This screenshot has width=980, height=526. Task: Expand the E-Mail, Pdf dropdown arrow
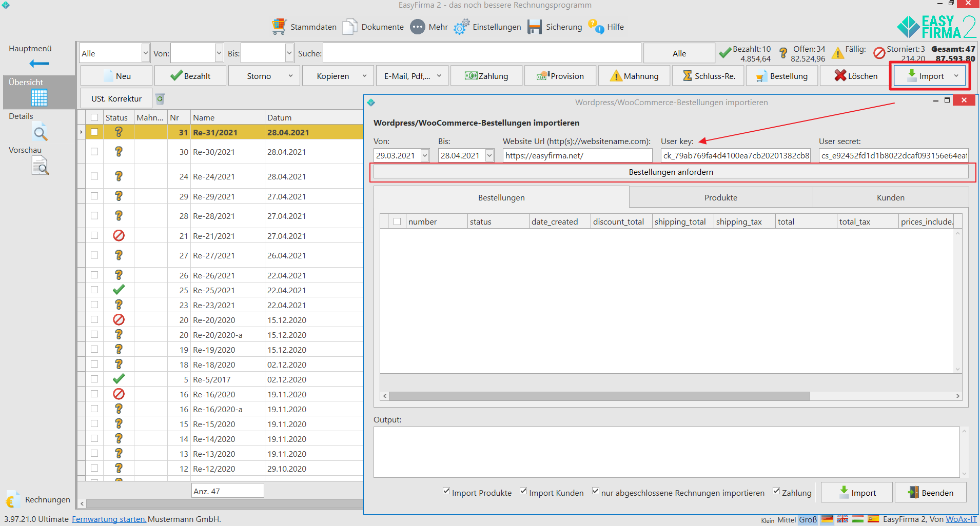[439, 76]
